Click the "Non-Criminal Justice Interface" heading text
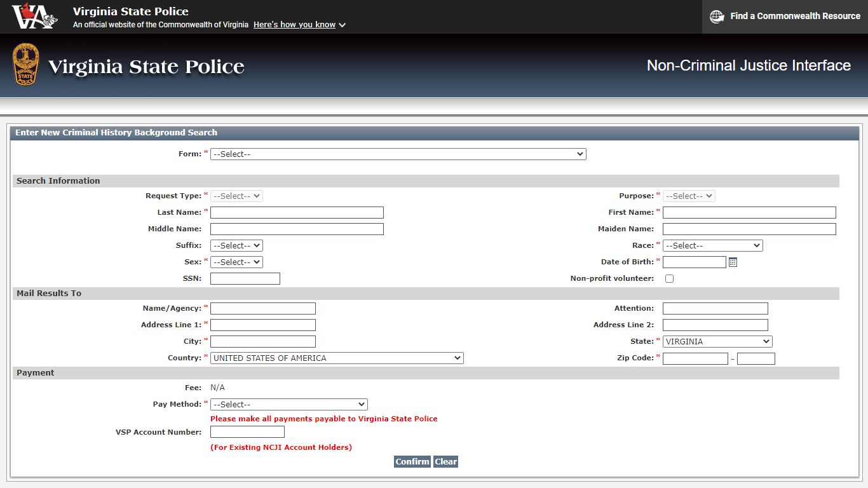This screenshot has width=868, height=488. pos(749,65)
